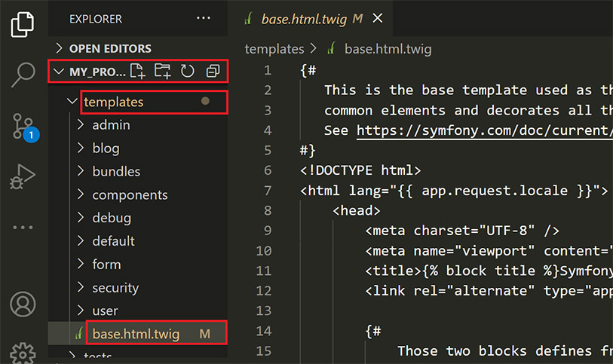Viewport: 613px width, 364px height.
Task: Close the base.html.twig editor tab
Action: point(378,19)
